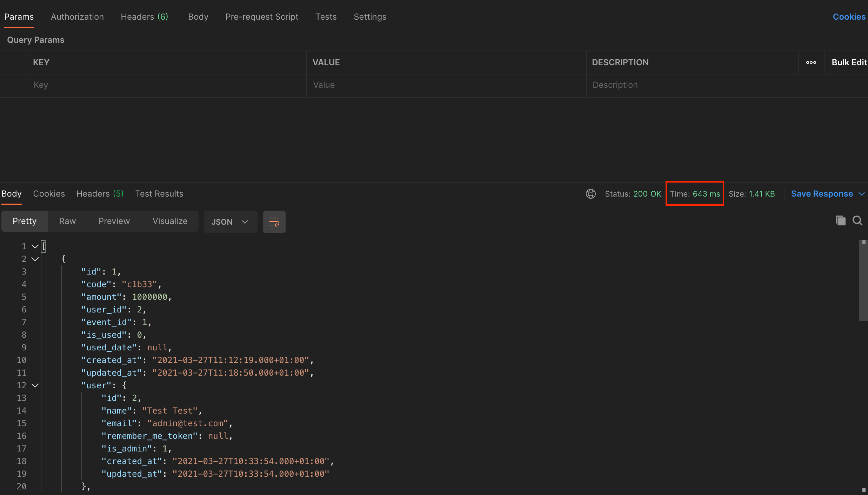
Task: Open the response Cookies tab
Action: [x=49, y=194]
